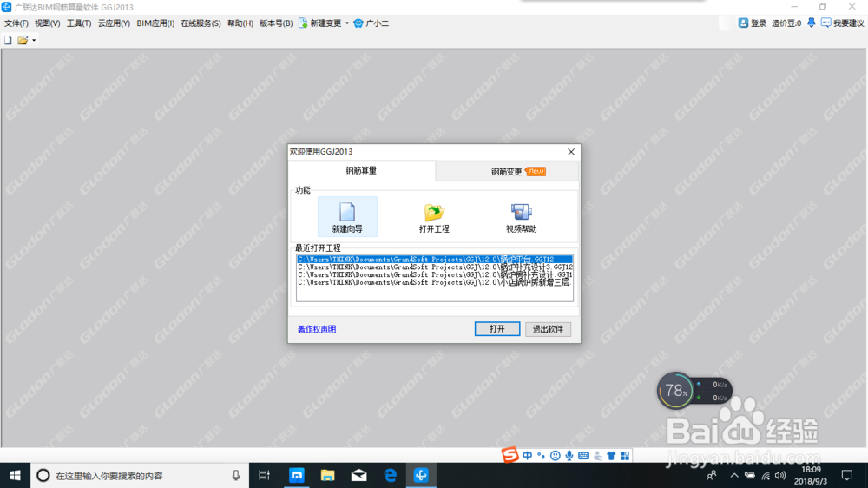Open Sogou toolbox grid icon
868x488 pixels.
tap(625, 455)
